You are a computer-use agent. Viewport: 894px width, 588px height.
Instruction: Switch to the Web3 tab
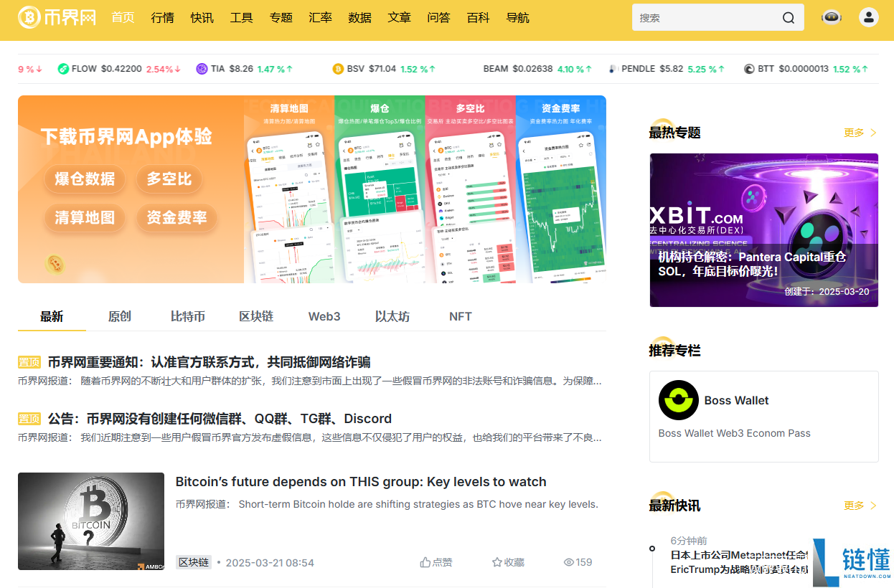point(324,316)
